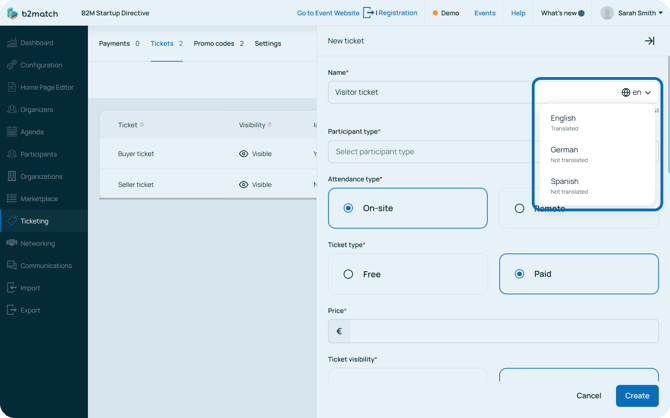670x418 pixels.
Task: Collapse the New ticket panel arrow icon
Action: [649, 41]
